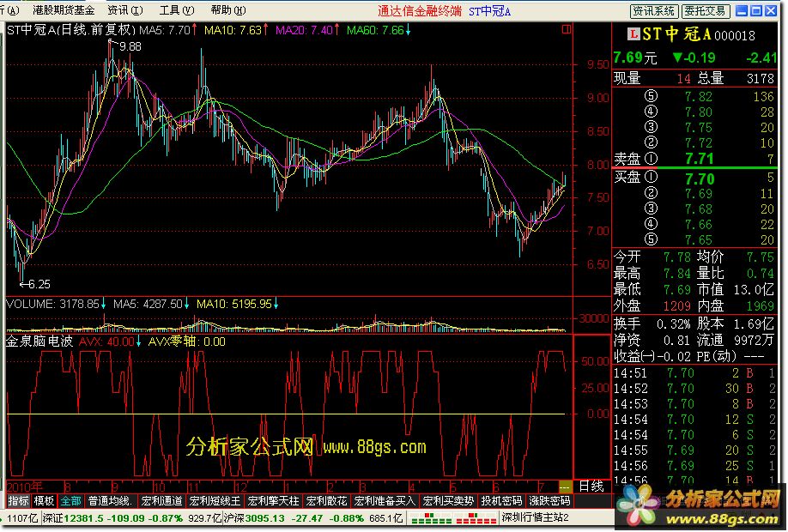This screenshot has width=788, height=532.
Task: Select the 宏利短线王 indicator tab
Action: coord(215,501)
